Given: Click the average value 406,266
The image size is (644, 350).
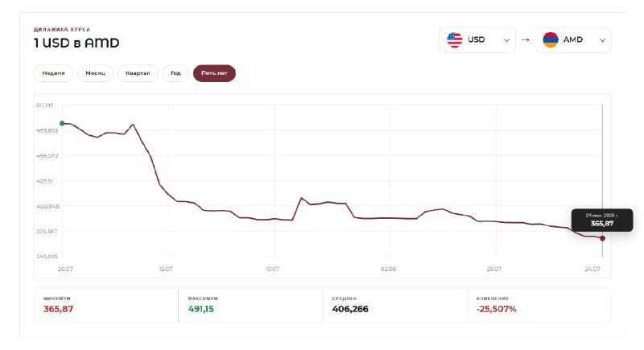Looking at the screenshot, I should [x=350, y=309].
